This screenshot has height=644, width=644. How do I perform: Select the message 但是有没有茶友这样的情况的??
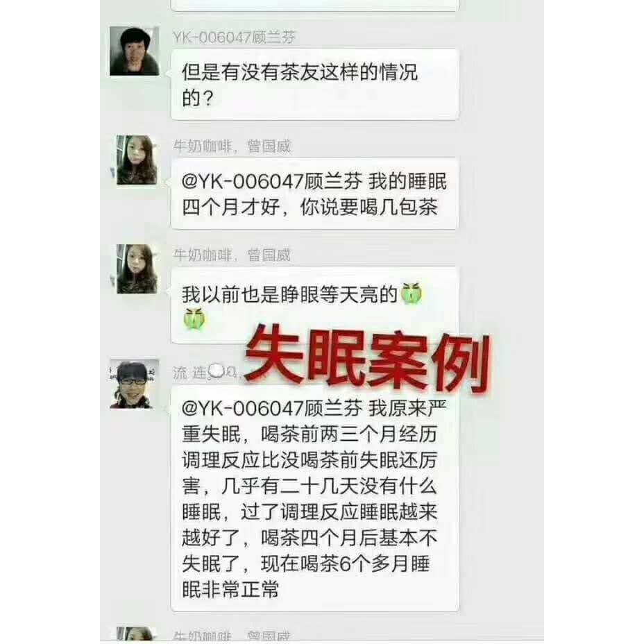[314, 85]
